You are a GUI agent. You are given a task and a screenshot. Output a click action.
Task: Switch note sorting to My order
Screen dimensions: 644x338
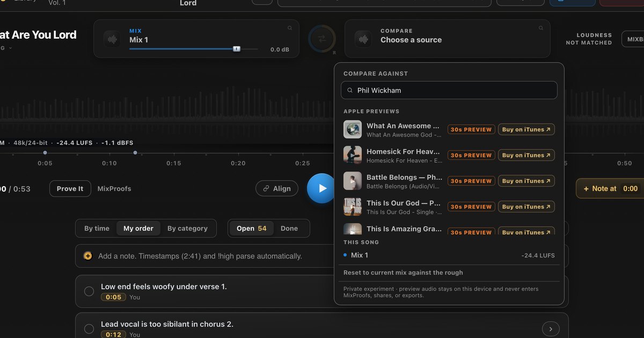pos(138,228)
